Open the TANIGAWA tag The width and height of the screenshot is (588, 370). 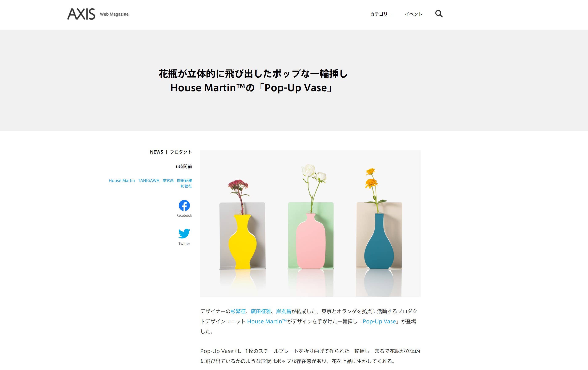[x=148, y=181]
